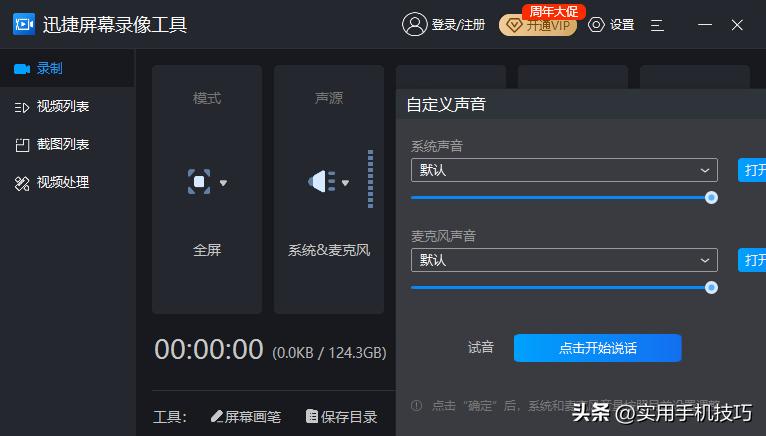Viewport: 766px width, 436px height.
Task: Click the 迅捷屏幕录像工具 app logo icon
Action: point(24,24)
